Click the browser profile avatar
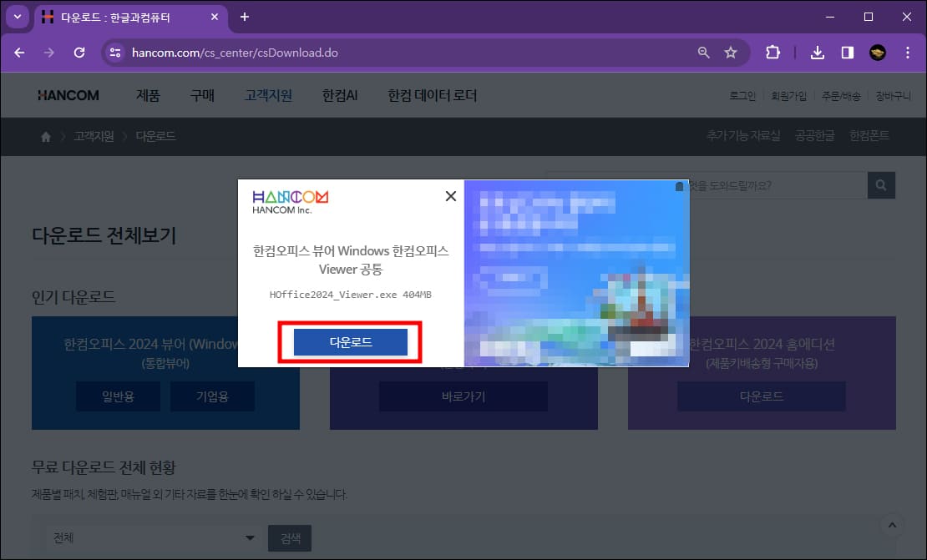 tap(876, 52)
